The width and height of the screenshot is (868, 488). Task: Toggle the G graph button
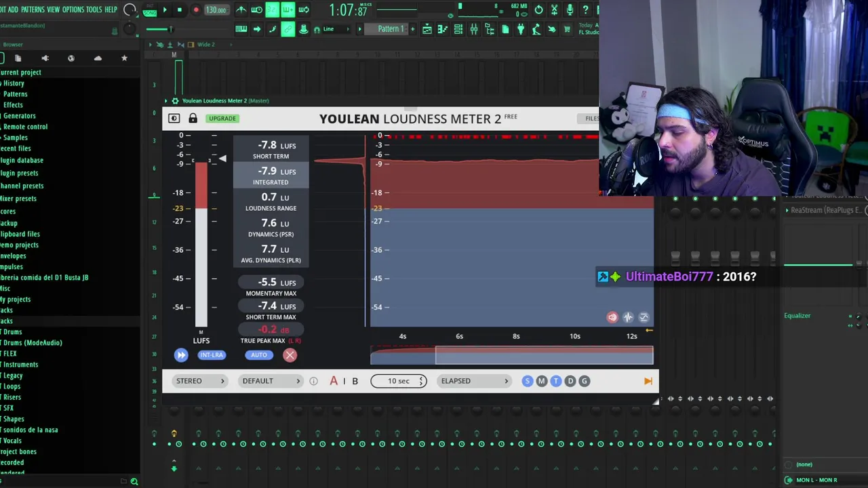pos(584,381)
